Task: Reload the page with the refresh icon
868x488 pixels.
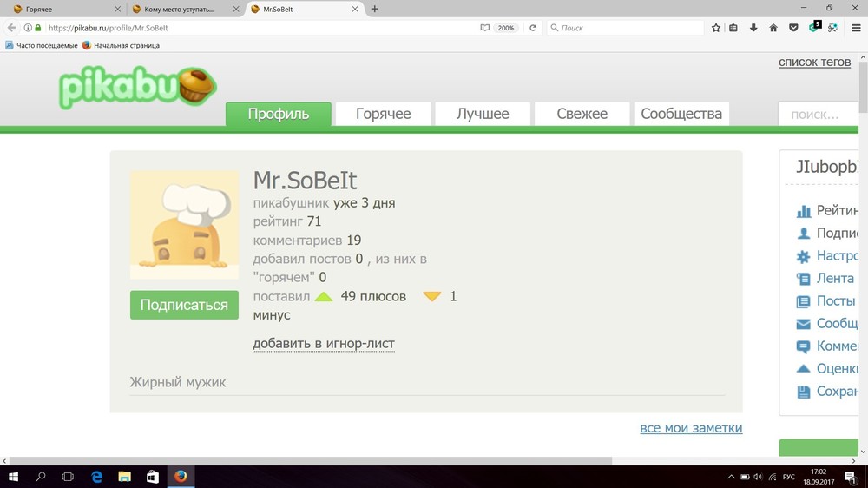Action: [533, 28]
